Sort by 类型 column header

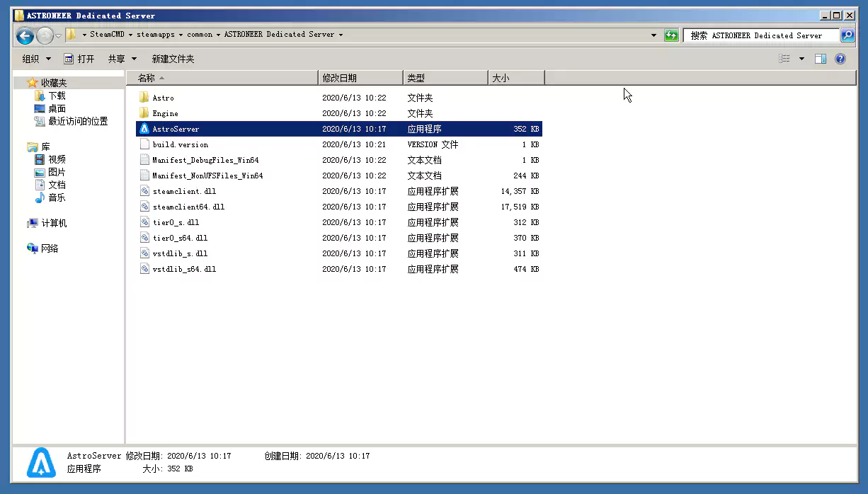point(445,78)
